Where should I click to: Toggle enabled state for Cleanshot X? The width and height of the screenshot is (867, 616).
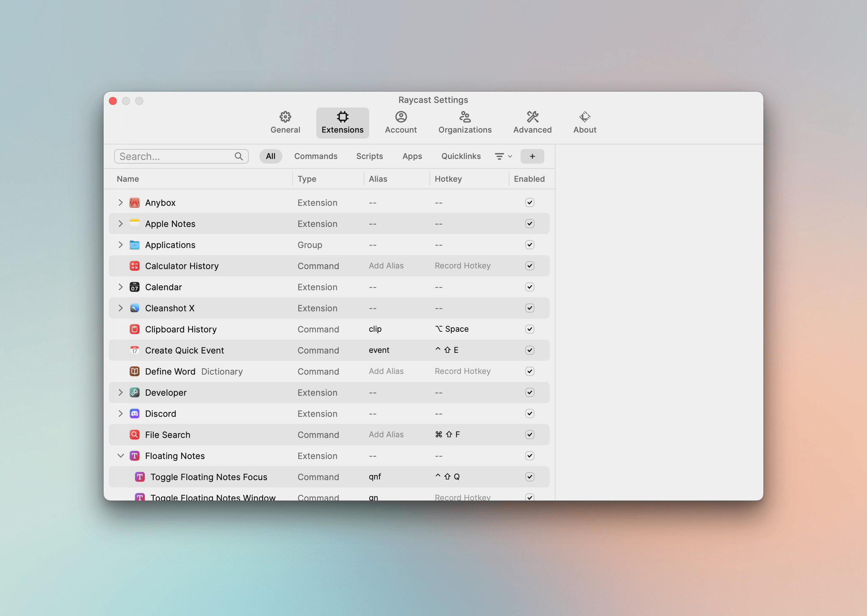coord(530,308)
